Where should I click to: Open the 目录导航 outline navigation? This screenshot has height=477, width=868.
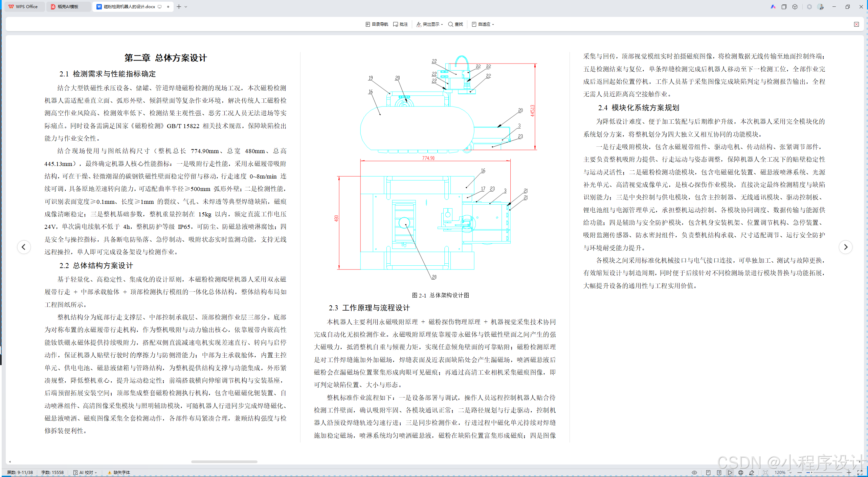tap(377, 24)
